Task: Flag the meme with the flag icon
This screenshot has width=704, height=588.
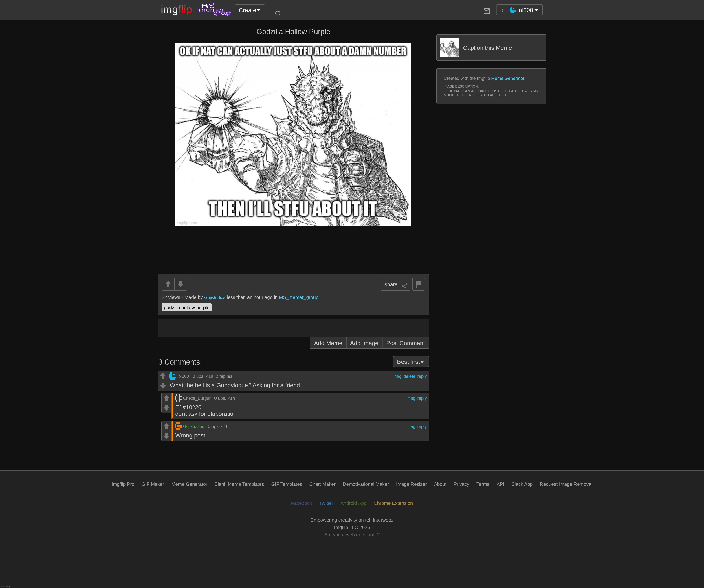Action: (418, 284)
